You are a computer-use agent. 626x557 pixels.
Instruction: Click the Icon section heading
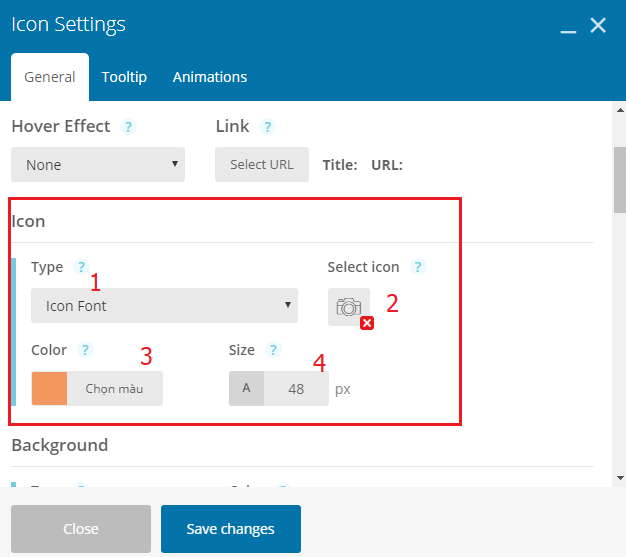[x=28, y=221]
